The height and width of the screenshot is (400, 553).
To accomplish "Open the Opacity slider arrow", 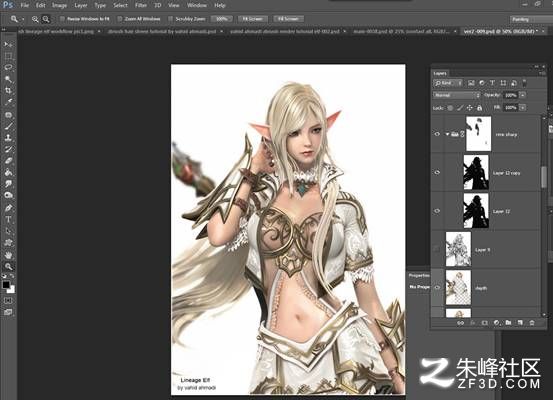I will (523, 95).
